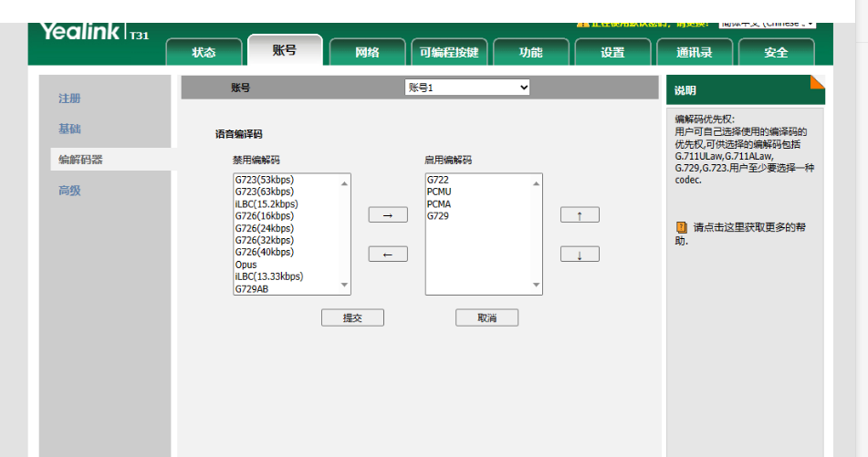Open the 可编程按键 tab
This screenshot has width=868, height=457.
(449, 53)
